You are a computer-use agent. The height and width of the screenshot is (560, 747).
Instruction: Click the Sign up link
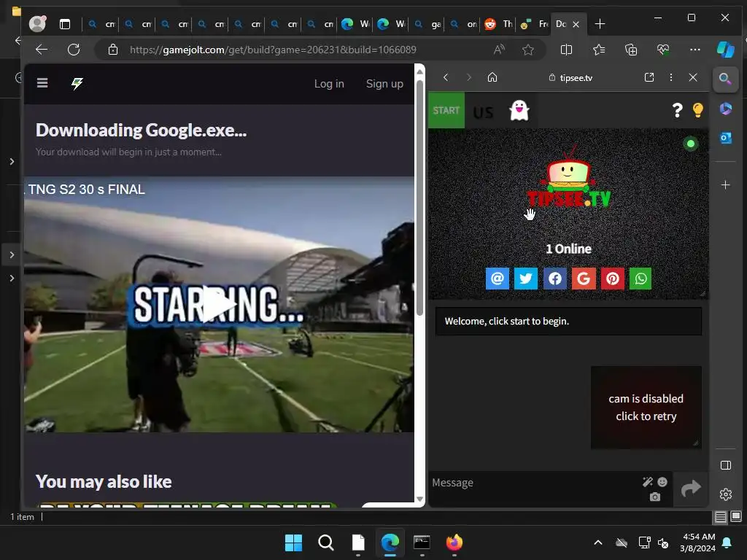(384, 84)
